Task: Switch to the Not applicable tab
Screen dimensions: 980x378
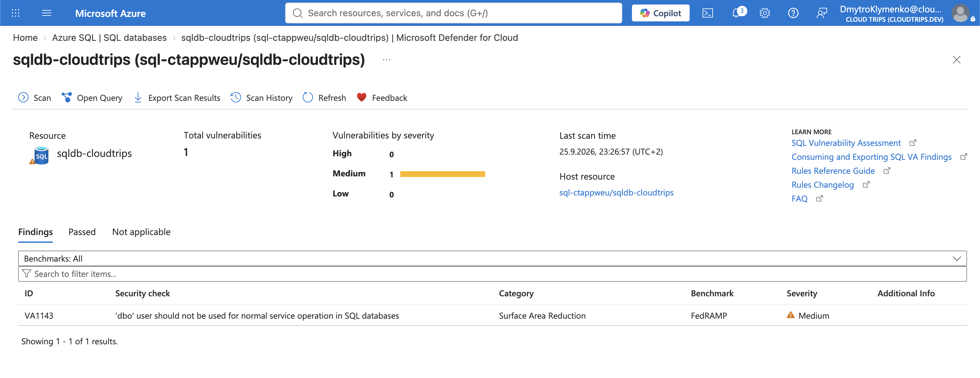Action: tap(141, 232)
